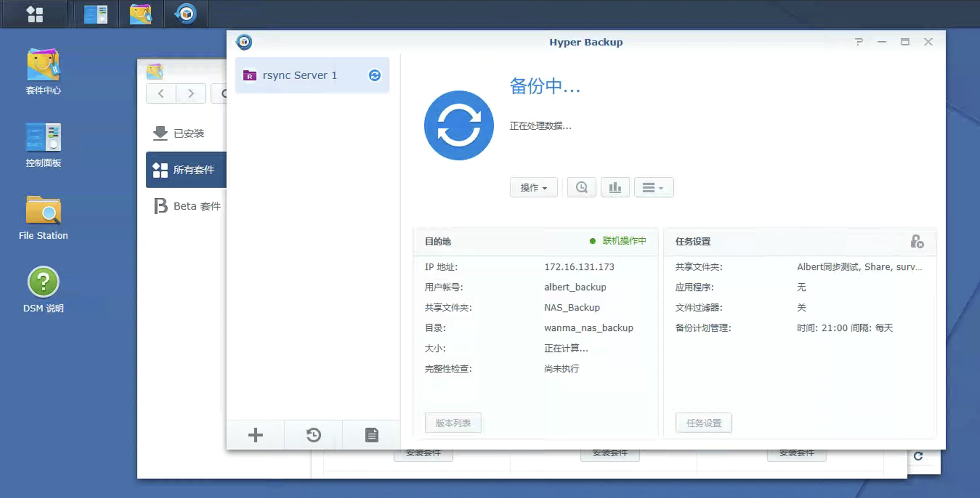The width and height of the screenshot is (980, 498).
Task: Select 已安装 in Package Center sidebar
Action: point(186,133)
